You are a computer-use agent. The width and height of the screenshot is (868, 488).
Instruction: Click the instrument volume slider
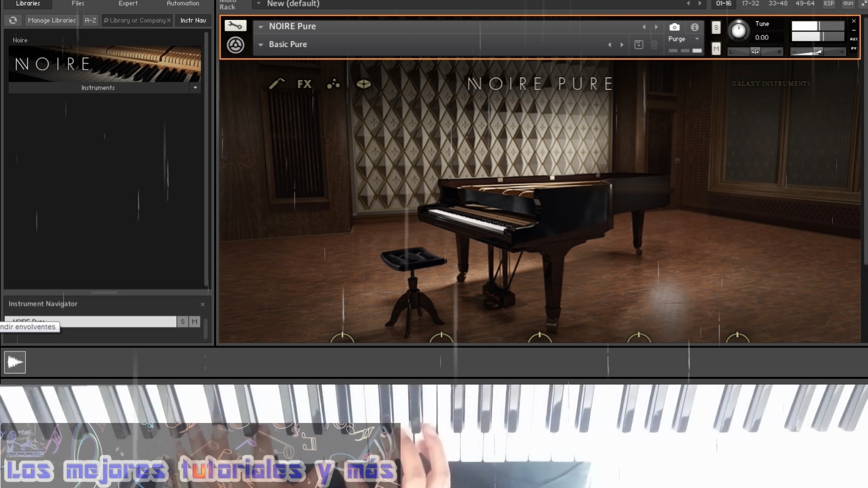[x=818, y=52]
